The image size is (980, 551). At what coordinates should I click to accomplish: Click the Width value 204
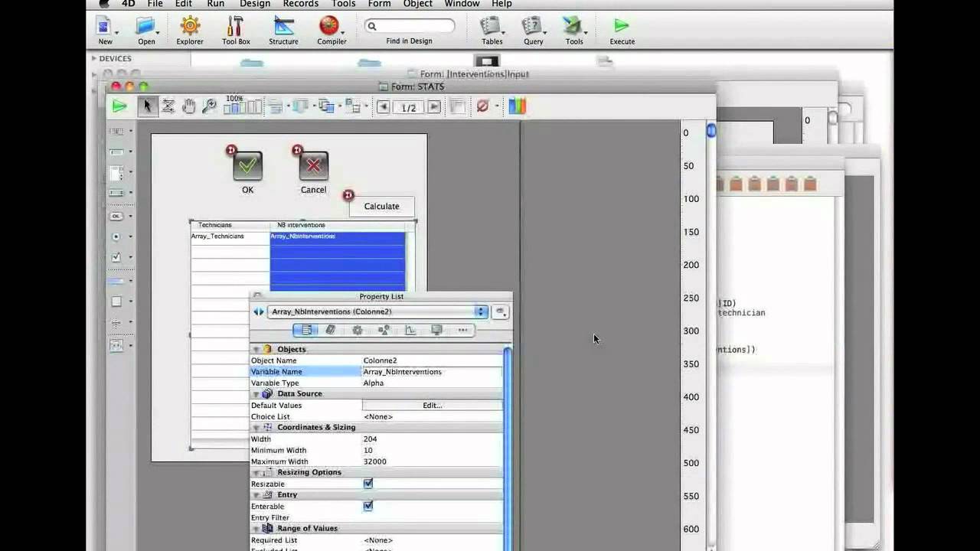[x=370, y=439]
